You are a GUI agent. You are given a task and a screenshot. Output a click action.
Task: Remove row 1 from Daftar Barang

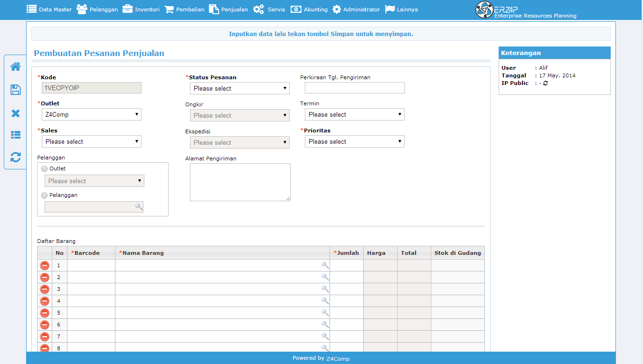[45, 265]
